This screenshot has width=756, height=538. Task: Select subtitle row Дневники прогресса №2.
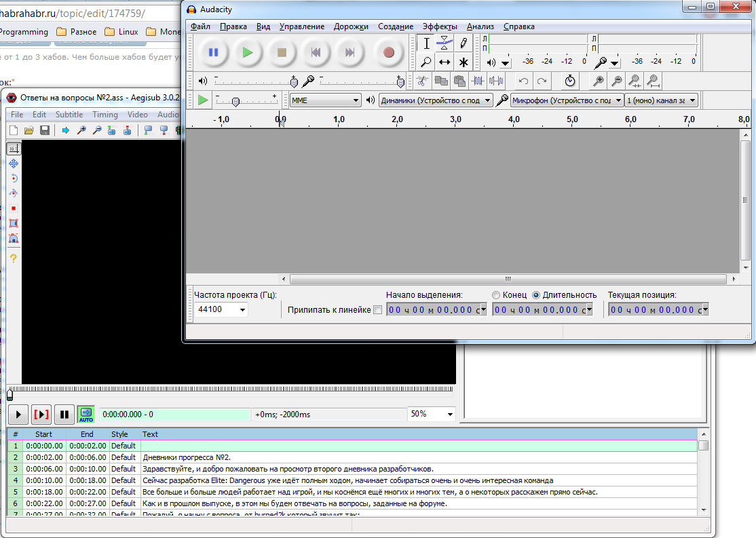[352, 457]
